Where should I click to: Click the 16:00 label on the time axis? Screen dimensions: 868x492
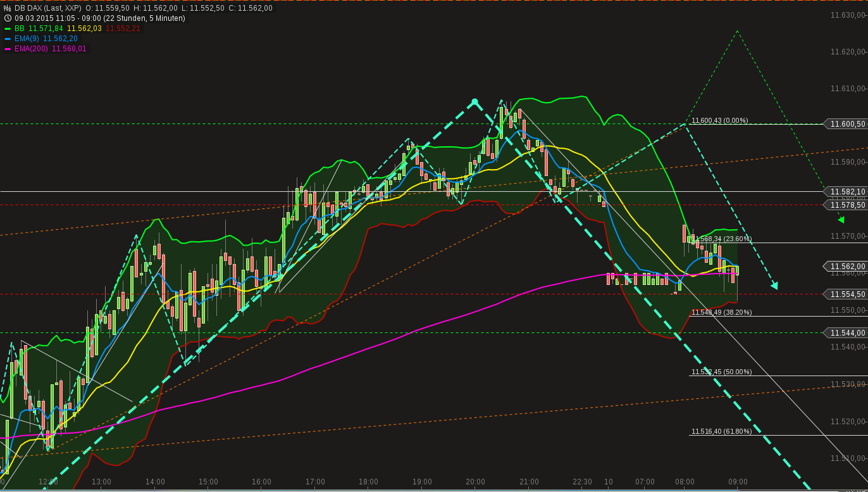tap(261, 482)
